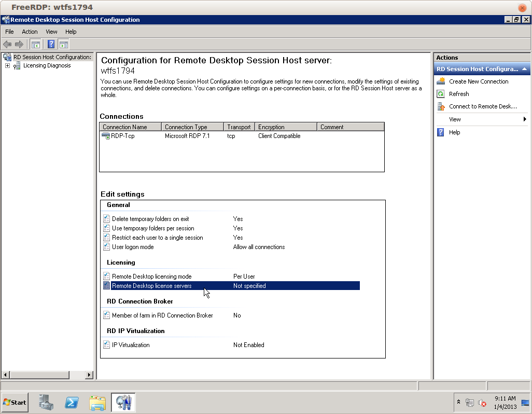The width and height of the screenshot is (532, 414).
Task: Click the Member of farm in RD Connection Broker icon
Action: click(106, 315)
